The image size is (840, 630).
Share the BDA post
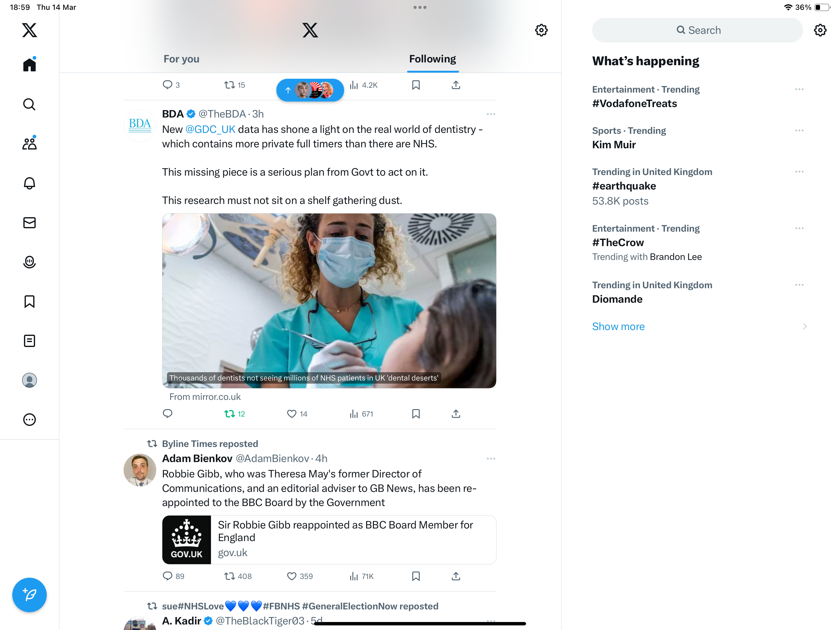[x=456, y=413]
